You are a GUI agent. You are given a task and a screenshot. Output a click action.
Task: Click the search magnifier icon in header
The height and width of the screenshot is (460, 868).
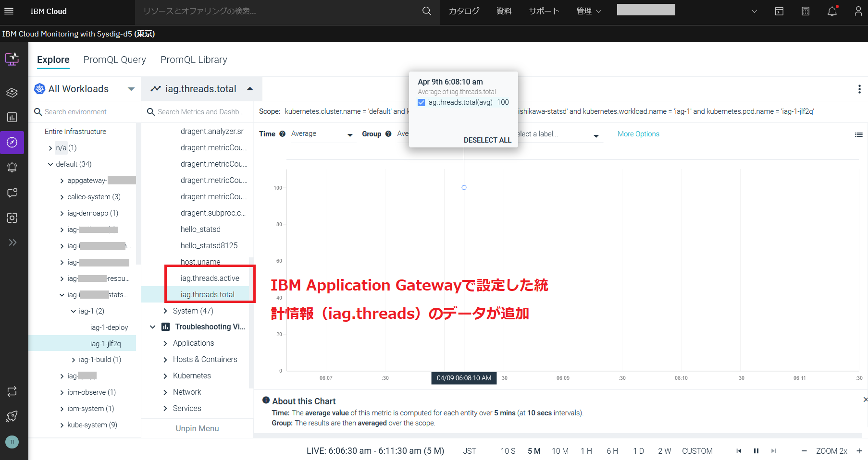pyautogui.click(x=427, y=11)
